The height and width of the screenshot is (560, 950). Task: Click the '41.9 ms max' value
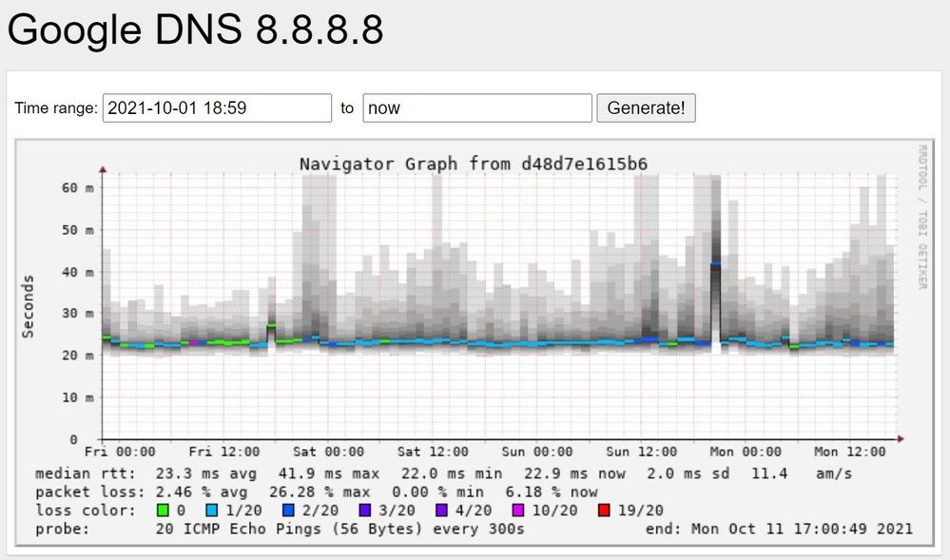point(329,473)
